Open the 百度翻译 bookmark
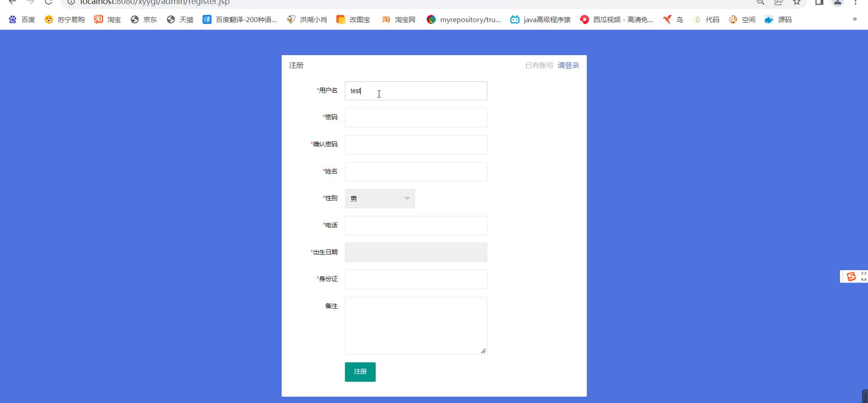This screenshot has width=868, height=403. (240, 19)
